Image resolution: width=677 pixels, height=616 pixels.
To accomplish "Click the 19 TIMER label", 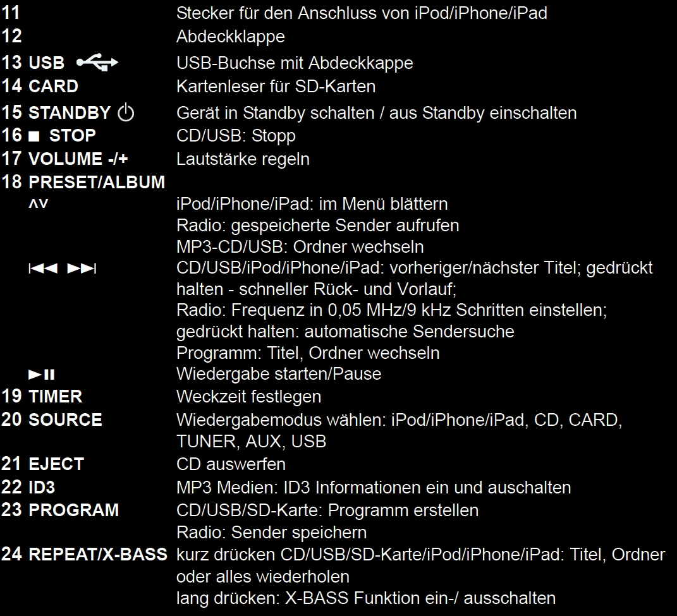I will 42,396.
